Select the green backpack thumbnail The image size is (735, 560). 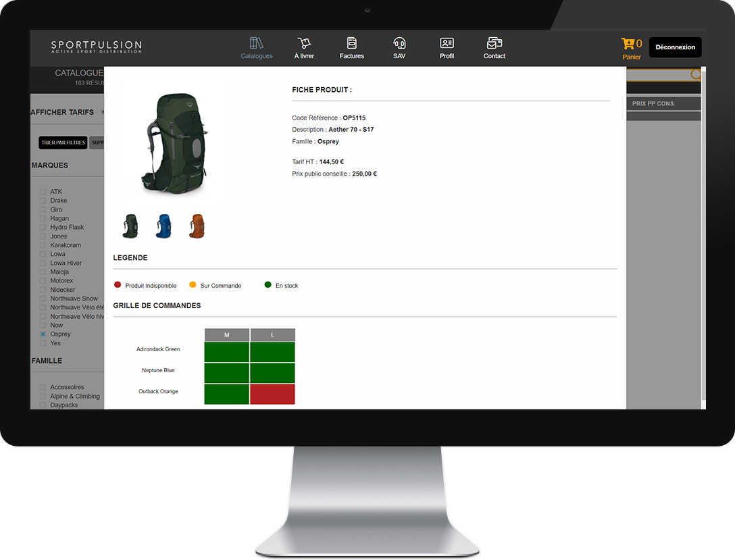point(130,226)
